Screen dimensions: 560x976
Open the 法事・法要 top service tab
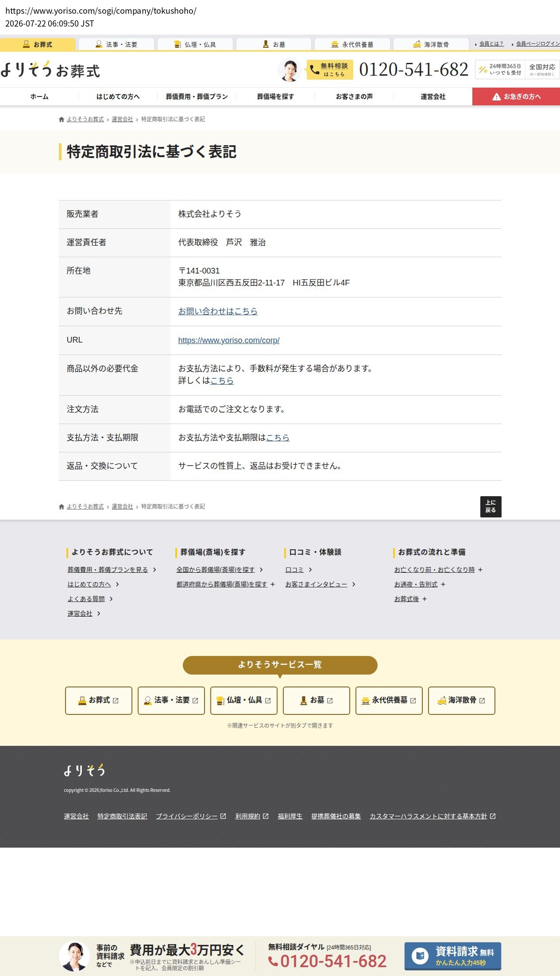116,44
